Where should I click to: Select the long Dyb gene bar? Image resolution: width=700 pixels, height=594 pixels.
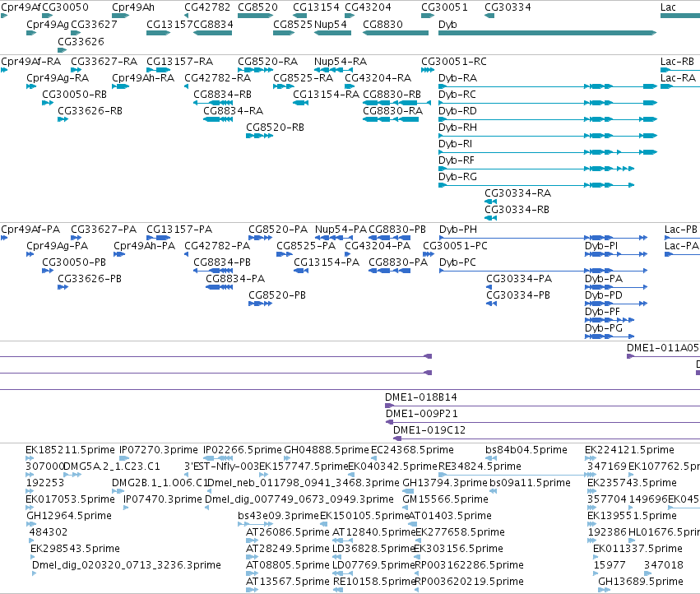(x=547, y=33)
